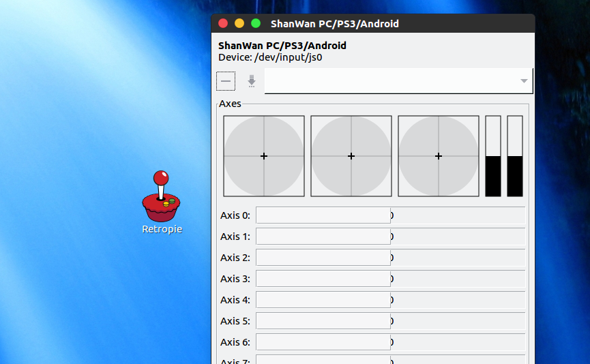Minimize window with the yellow button
Image resolution: width=590 pixels, height=364 pixels.
(239, 23)
